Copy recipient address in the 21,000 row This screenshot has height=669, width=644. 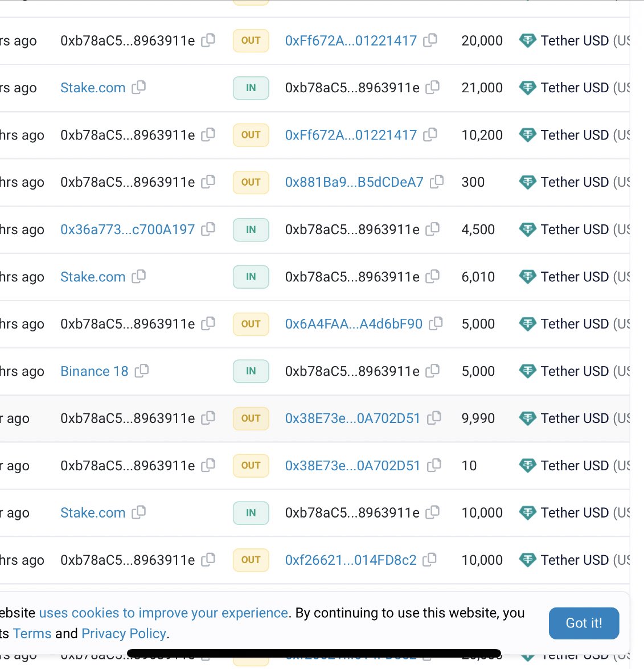432,88
